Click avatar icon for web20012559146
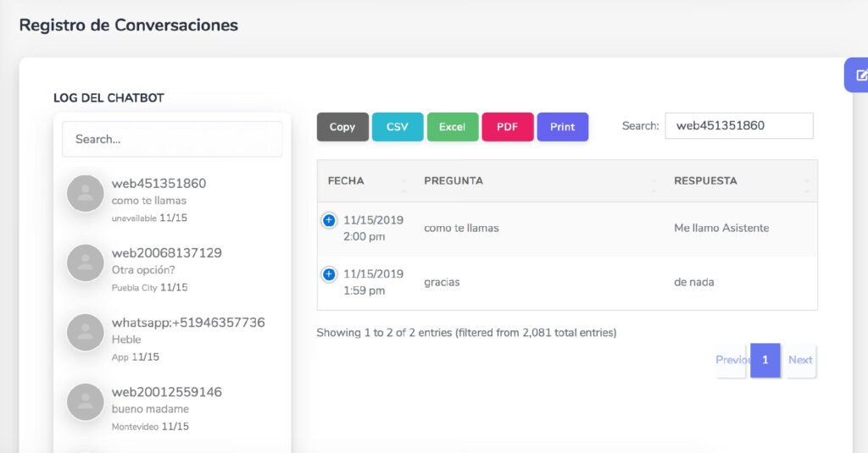868x453 pixels. pyautogui.click(x=86, y=402)
